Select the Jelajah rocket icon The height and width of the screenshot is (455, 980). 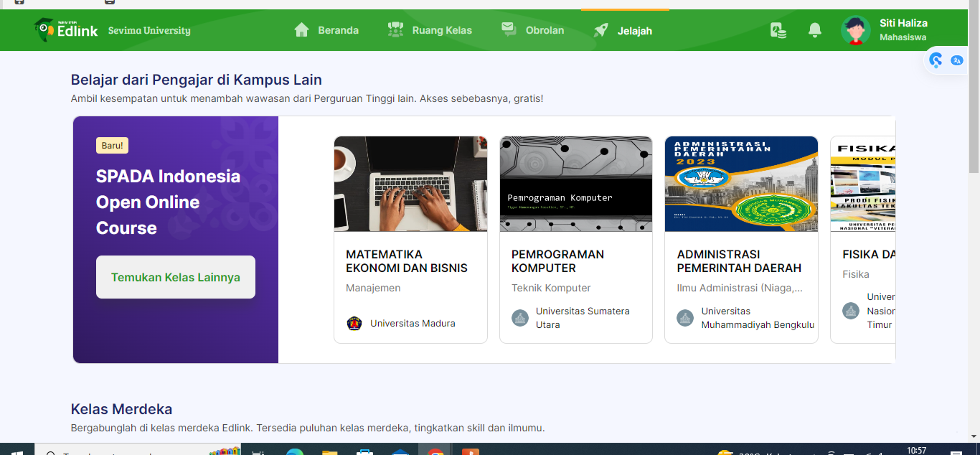tap(600, 29)
